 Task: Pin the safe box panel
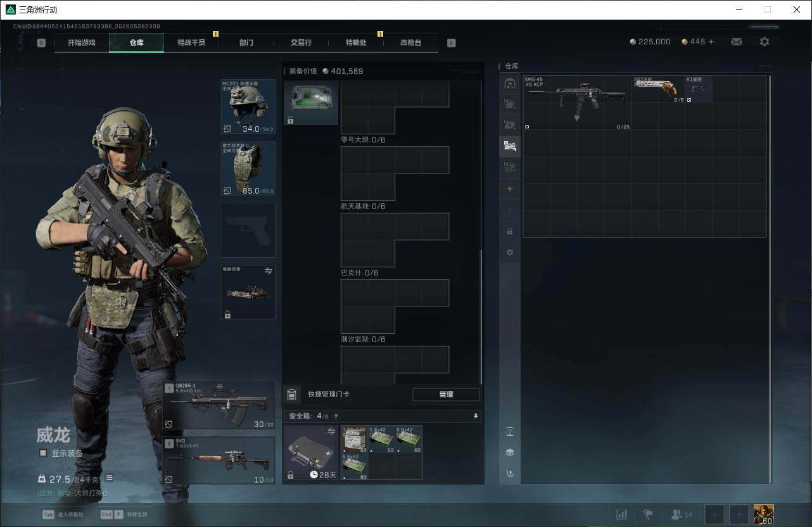pos(476,416)
